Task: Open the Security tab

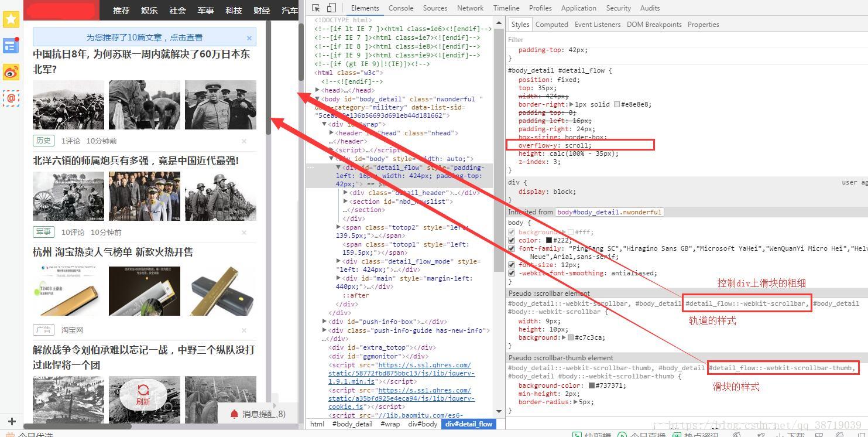Action: (619, 8)
